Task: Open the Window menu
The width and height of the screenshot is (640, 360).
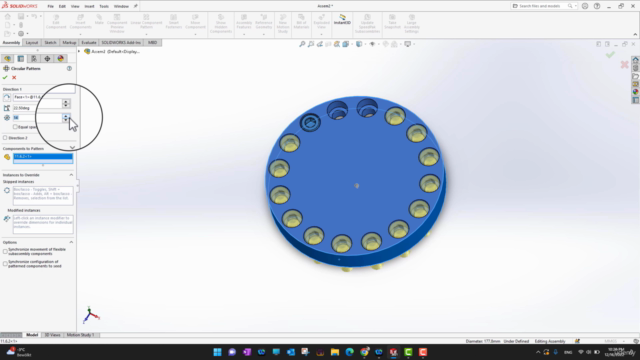Action: (x=121, y=6)
